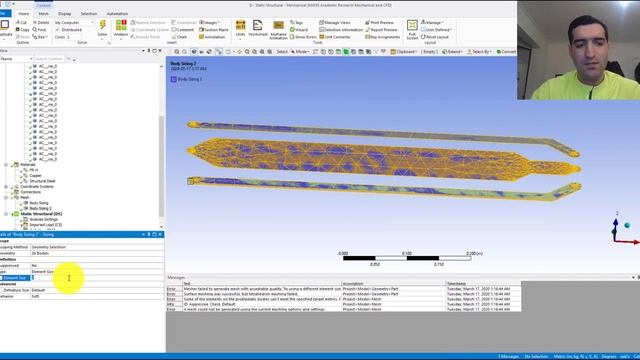Viewport: 640px width, 360px height.
Task: Open the Tree options dropdown
Action: [x=40, y=37]
